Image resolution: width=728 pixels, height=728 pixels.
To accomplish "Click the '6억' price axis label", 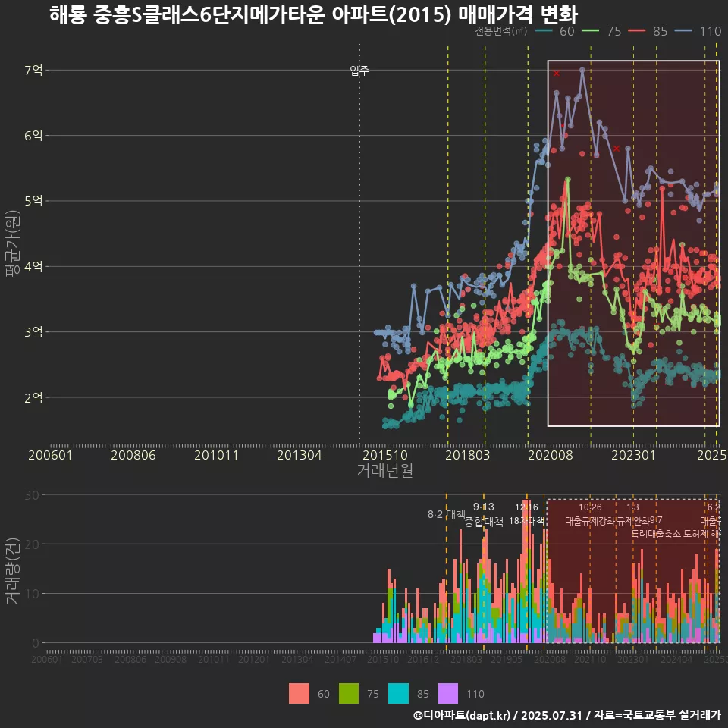I will point(33,136).
